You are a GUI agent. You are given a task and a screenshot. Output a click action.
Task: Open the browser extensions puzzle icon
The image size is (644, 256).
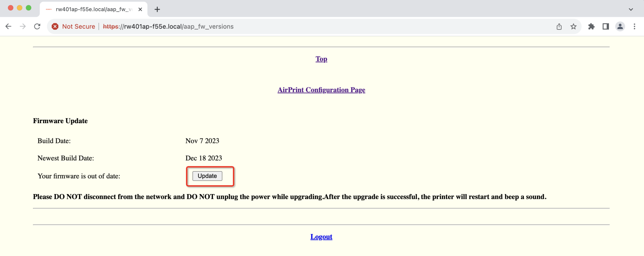point(591,26)
